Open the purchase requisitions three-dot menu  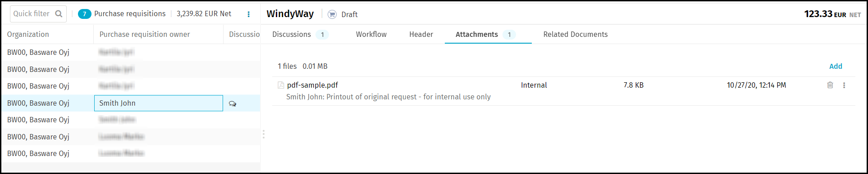(249, 14)
